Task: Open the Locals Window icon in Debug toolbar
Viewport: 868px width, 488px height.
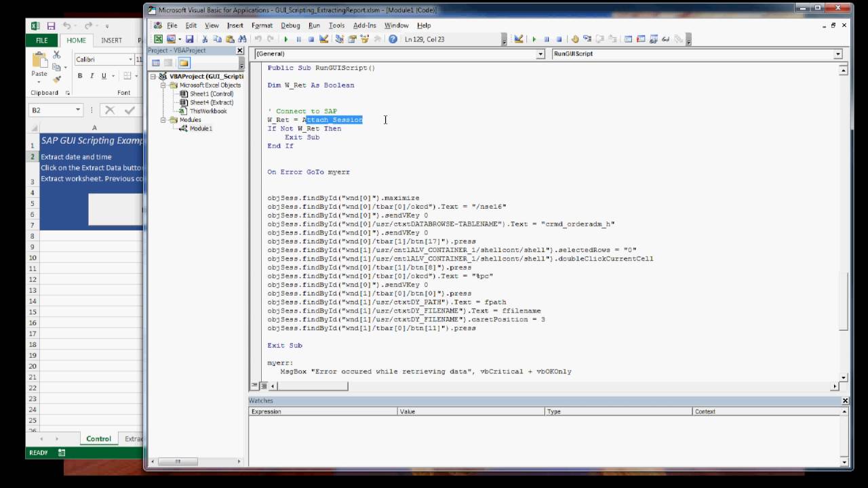Action: [629, 39]
